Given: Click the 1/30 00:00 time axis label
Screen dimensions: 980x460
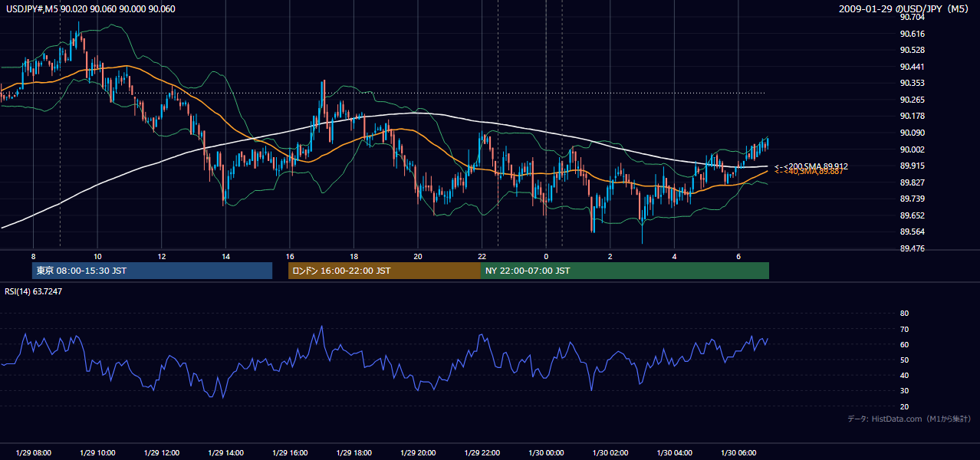Looking at the screenshot, I should pos(546,452).
